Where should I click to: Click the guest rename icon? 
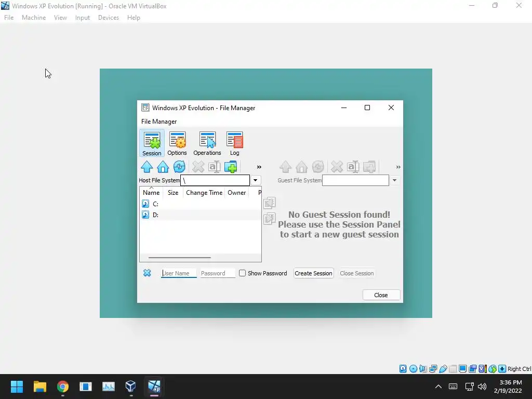pos(353,167)
